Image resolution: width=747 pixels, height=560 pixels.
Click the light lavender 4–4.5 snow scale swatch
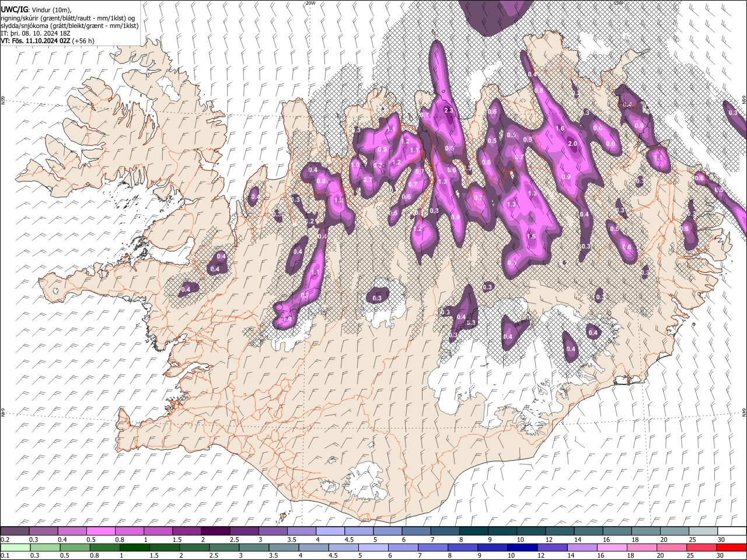pyautogui.click(x=330, y=531)
